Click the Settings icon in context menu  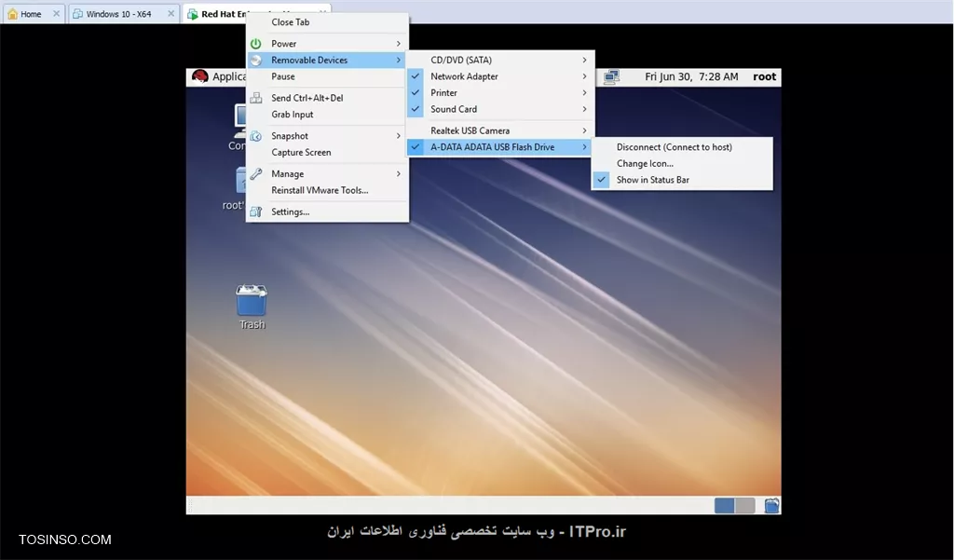click(x=255, y=212)
